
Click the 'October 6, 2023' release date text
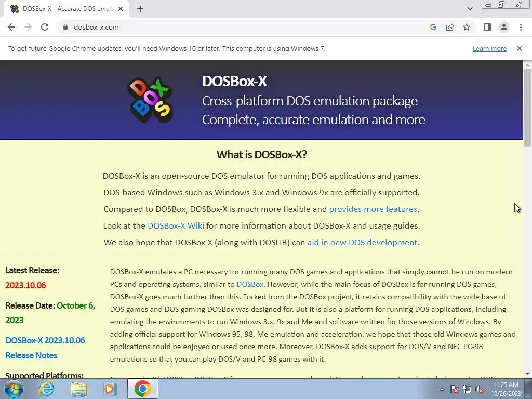coord(50,313)
